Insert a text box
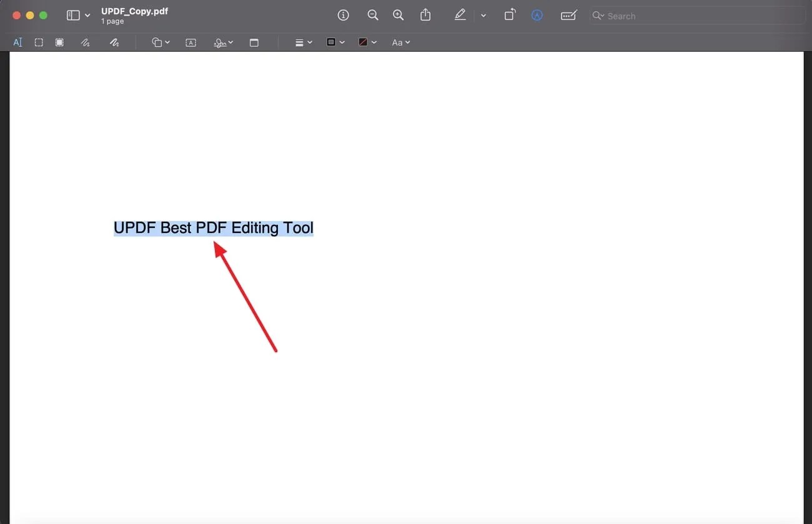The image size is (812, 524). 191,42
